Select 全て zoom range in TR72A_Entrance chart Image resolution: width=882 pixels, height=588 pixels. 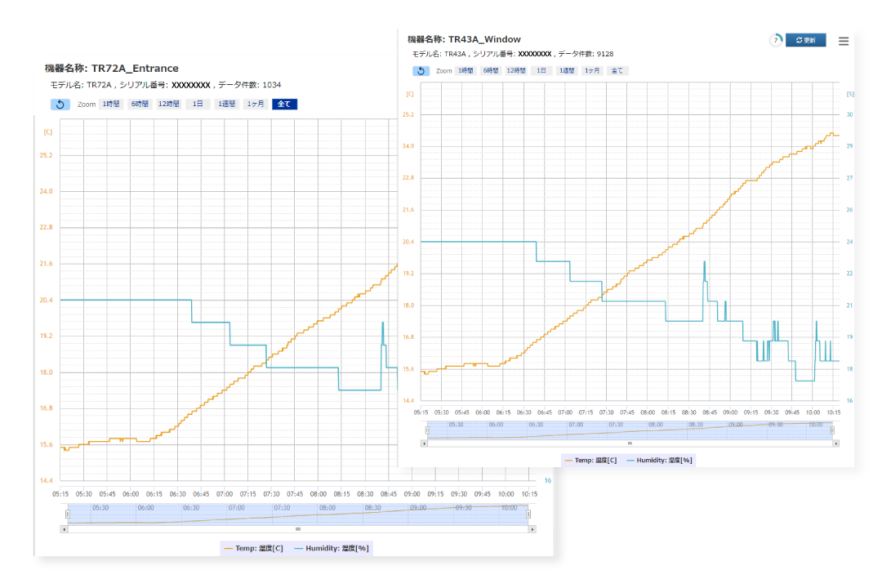pos(284,105)
